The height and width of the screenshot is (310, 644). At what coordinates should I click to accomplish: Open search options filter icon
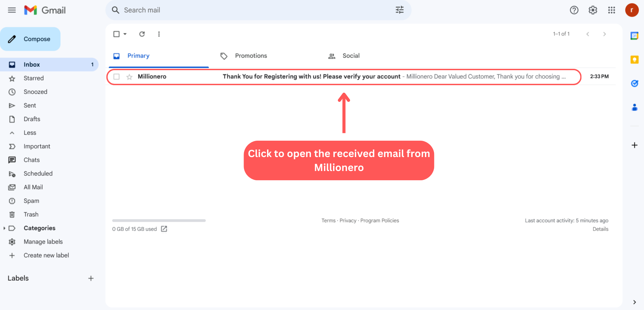click(x=399, y=10)
